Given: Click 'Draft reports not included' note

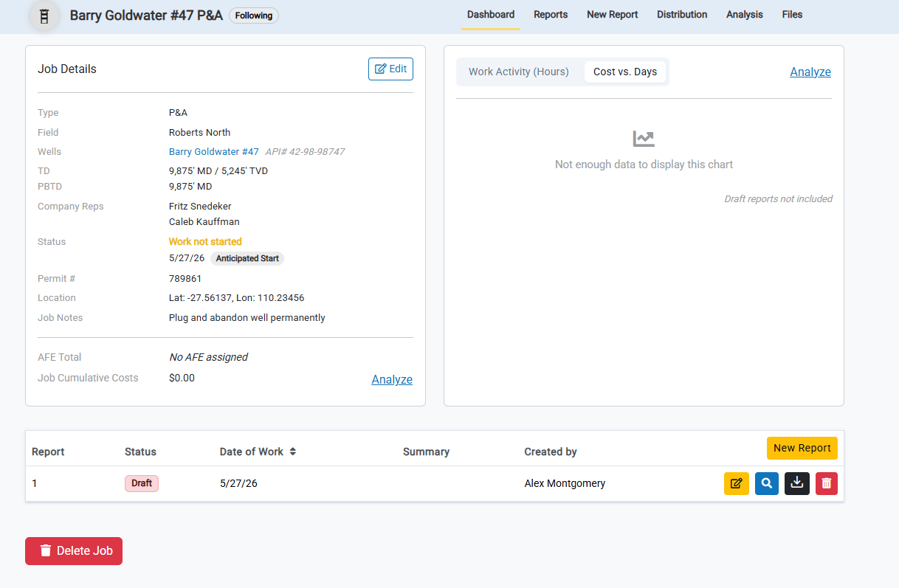Looking at the screenshot, I should [x=778, y=199].
